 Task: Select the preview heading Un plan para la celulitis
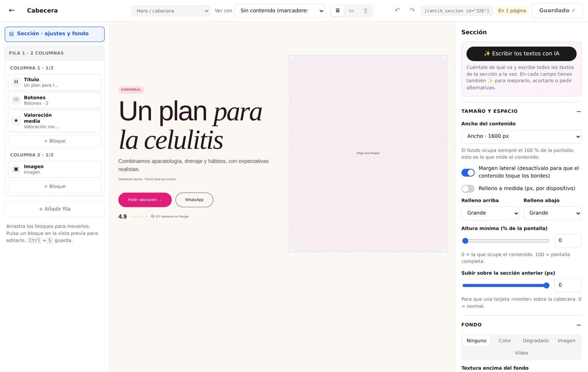point(190,125)
